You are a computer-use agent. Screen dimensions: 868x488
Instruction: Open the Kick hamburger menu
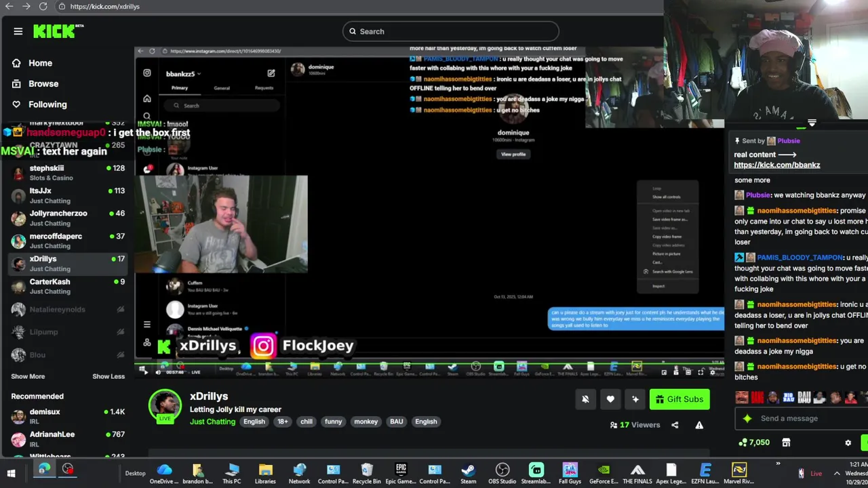[x=18, y=31]
